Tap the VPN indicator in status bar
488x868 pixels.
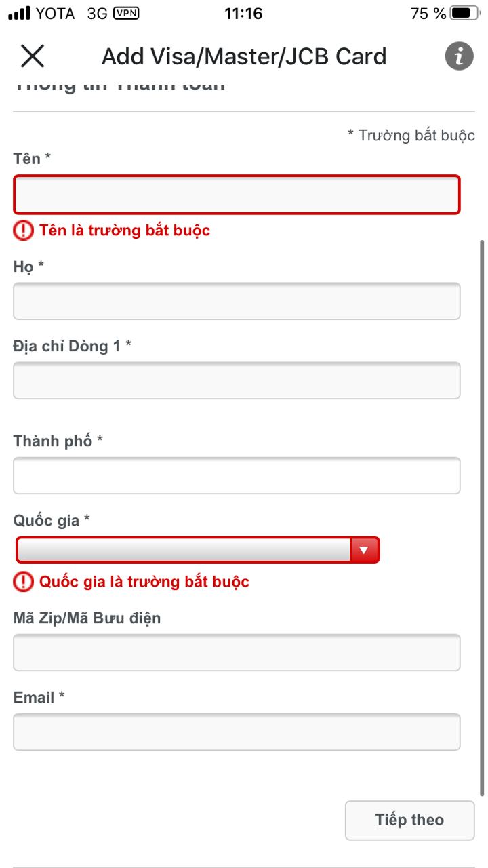click(x=126, y=13)
